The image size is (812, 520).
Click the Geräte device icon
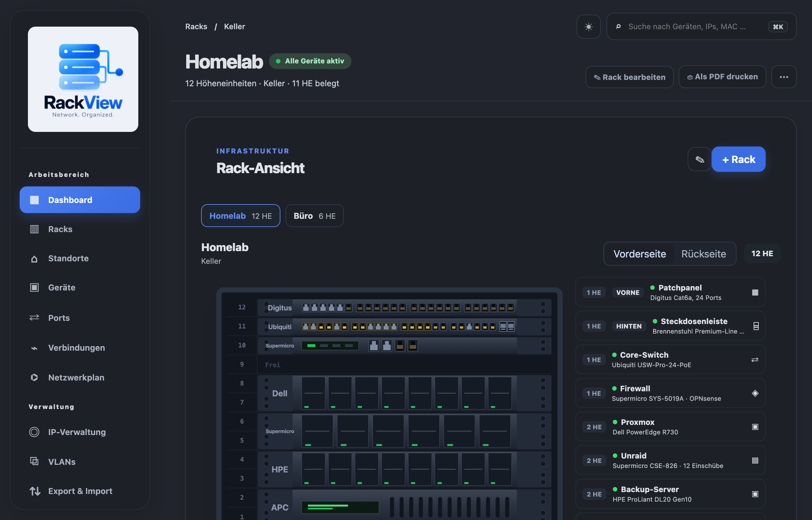(34, 288)
